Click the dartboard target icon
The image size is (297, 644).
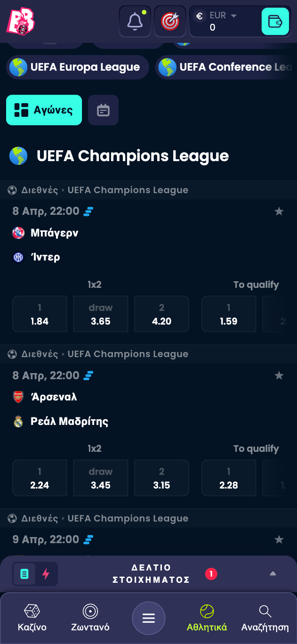pos(170,21)
